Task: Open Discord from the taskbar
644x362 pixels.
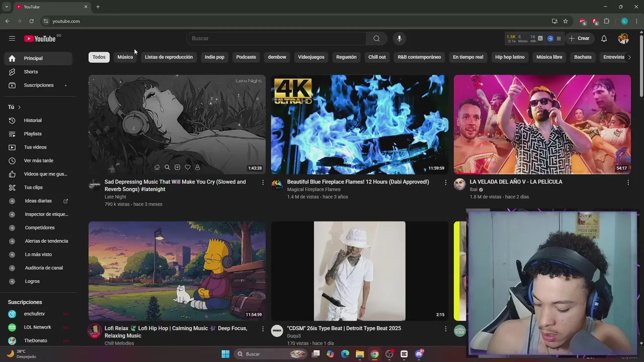Action: click(419, 354)
